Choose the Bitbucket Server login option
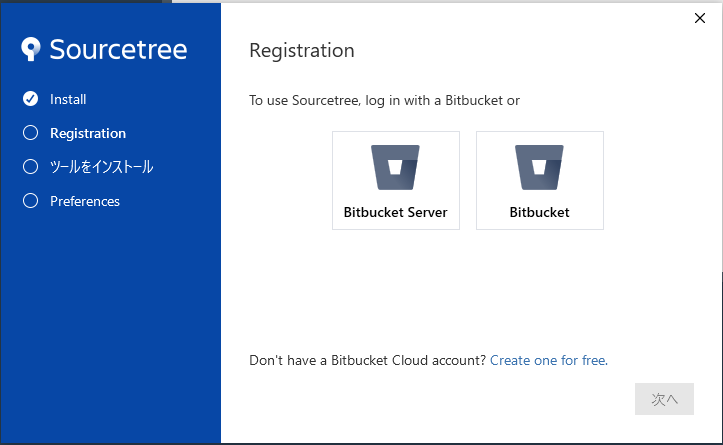Viewport: 723px width, 445px height. pyautogui.click(x=396, y=180)
